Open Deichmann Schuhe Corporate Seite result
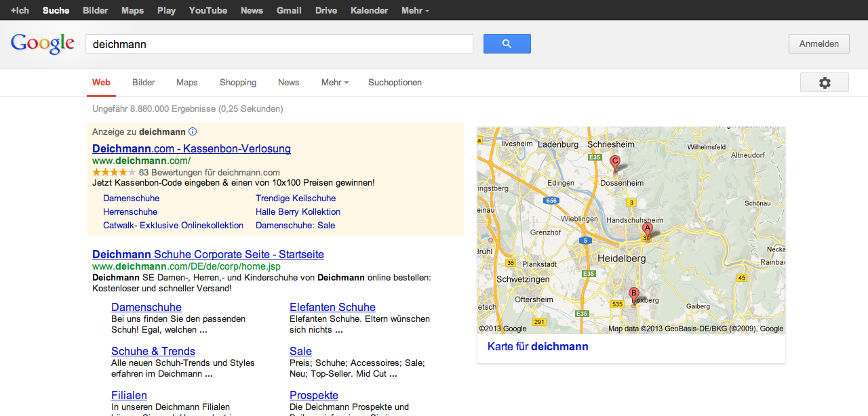 (208, 255)
